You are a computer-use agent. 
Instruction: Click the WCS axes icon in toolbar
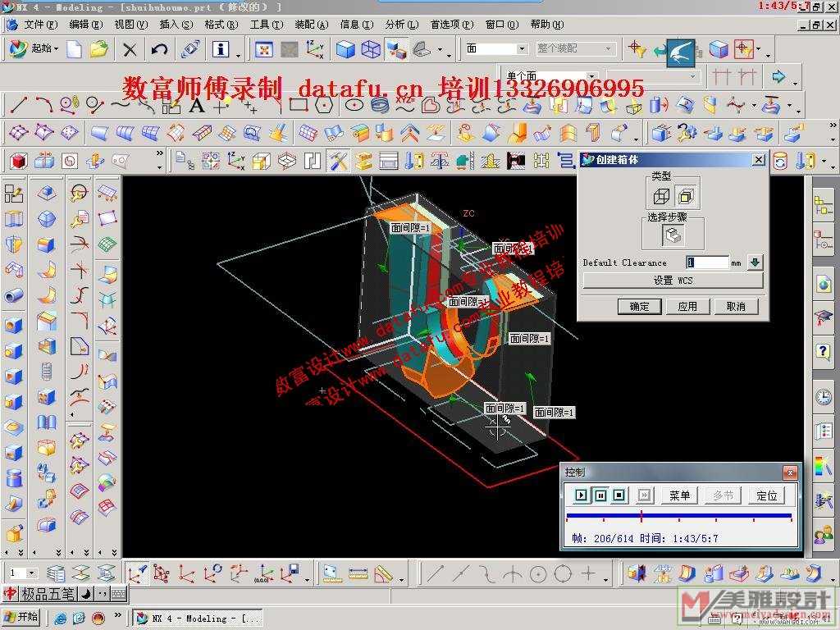coord(236,161)
